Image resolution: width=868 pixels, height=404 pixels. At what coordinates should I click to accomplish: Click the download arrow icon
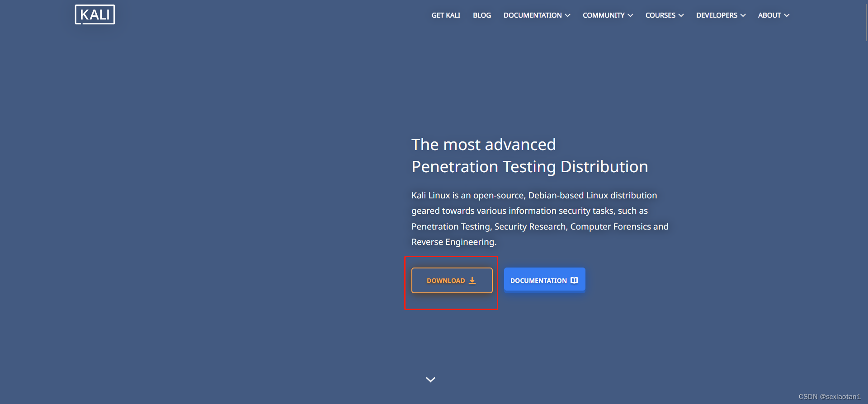472,280
